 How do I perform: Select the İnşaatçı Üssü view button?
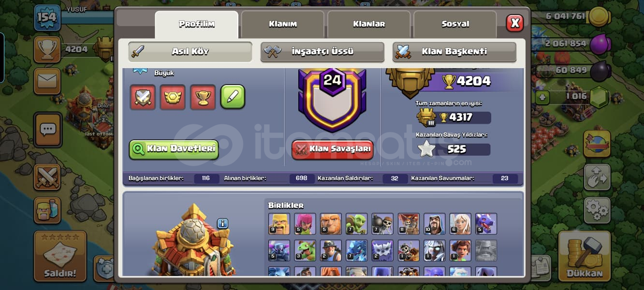coord(322,52)
